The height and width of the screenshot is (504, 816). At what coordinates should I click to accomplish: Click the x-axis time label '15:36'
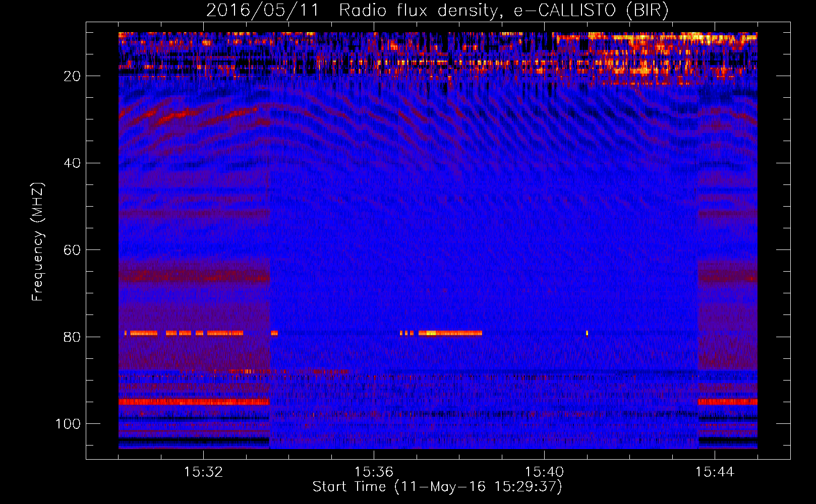click(x=374, y=472)
